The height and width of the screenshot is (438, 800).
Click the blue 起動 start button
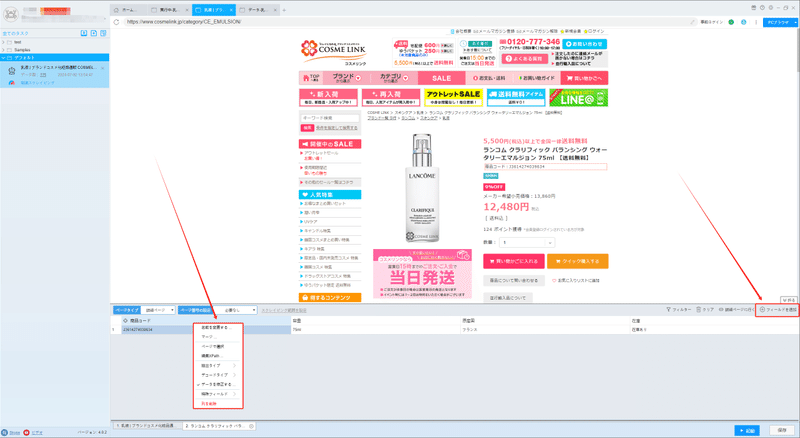coord(746,431)
